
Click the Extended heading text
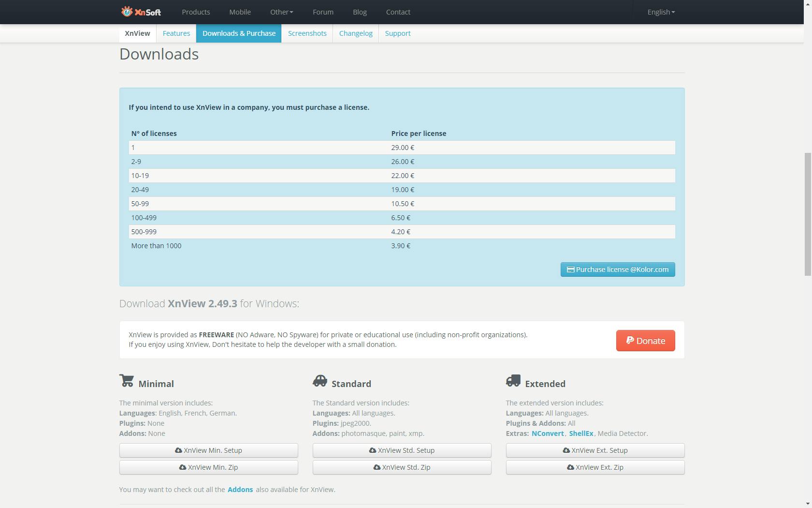click(545, 384)
